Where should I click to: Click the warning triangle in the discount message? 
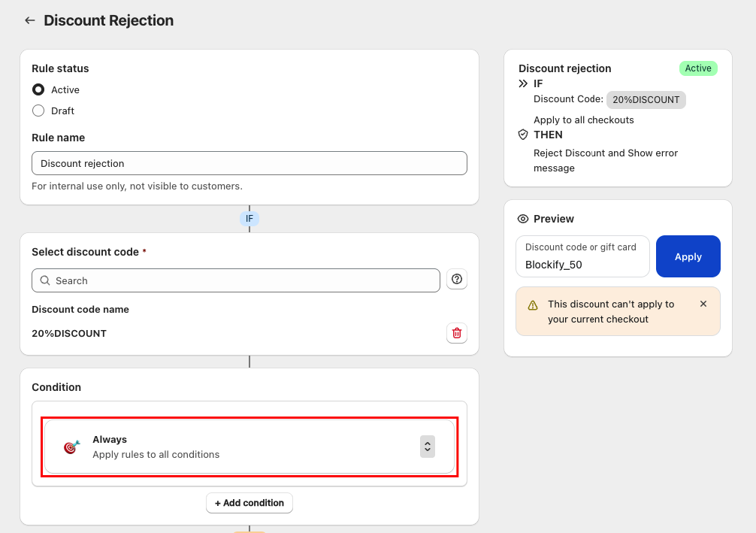tap(533, 304)
